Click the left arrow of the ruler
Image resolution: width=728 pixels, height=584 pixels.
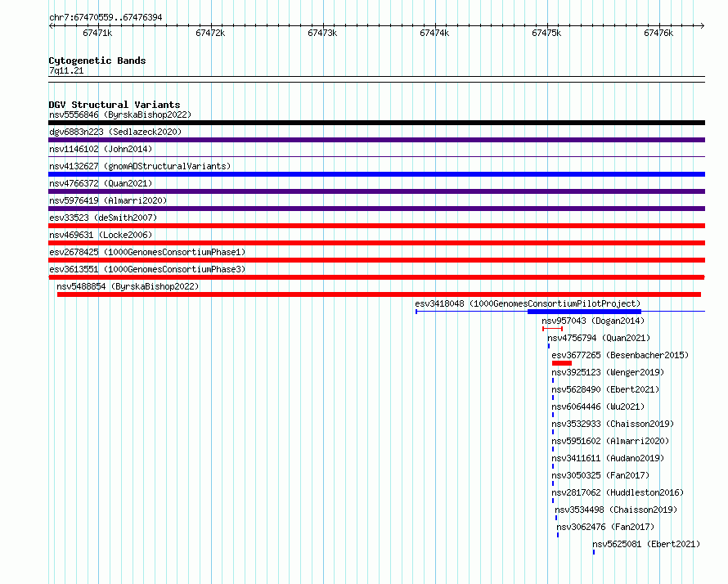(51, 25)
